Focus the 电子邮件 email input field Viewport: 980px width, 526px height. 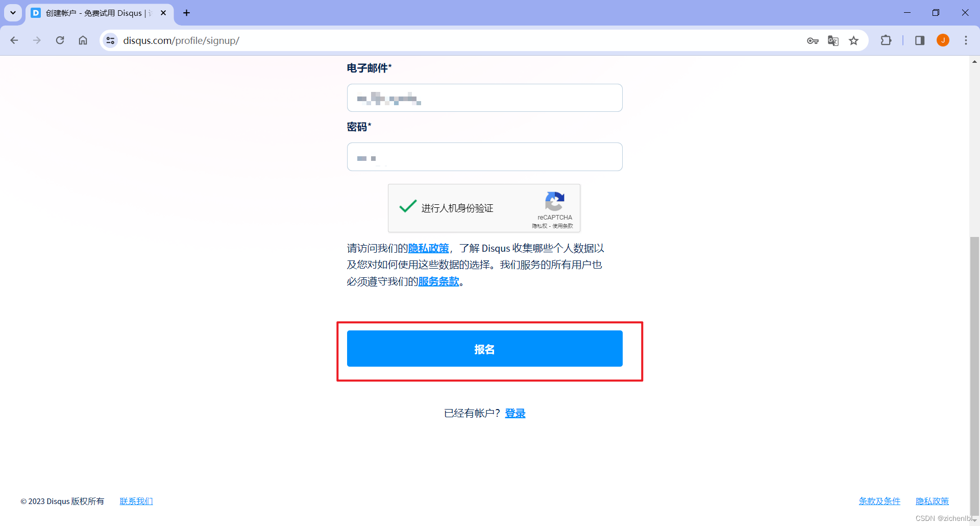pos(484,98)
